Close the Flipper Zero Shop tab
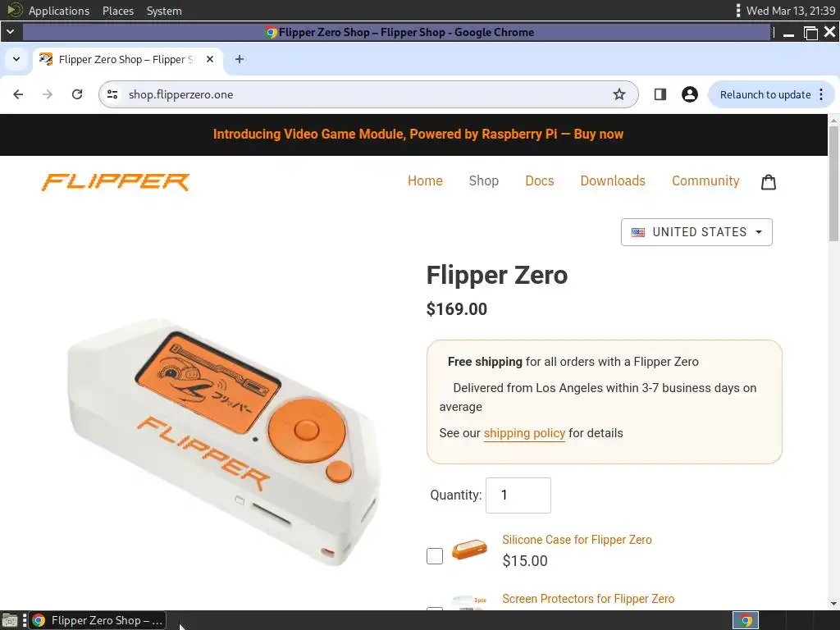Screen dimensions: 840x630 pyautogui.click(x=210, y=59)
